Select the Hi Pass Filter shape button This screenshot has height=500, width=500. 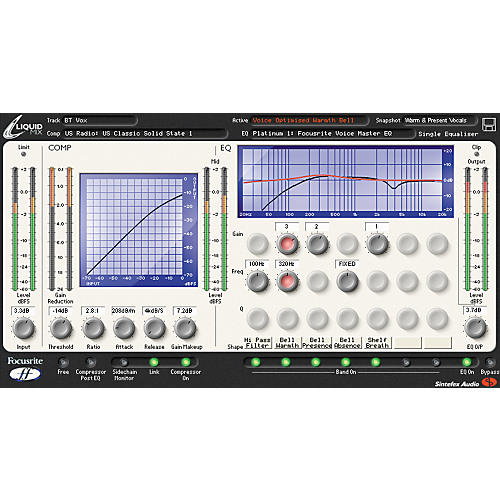(x=257, y=343)
